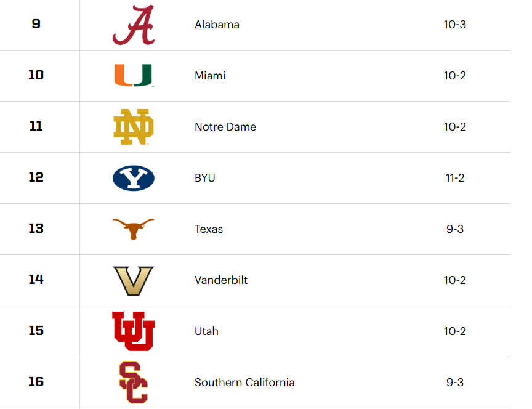Open the Alabama team name
The width and height of the screenshot is (532, 409).
(217, 25)
